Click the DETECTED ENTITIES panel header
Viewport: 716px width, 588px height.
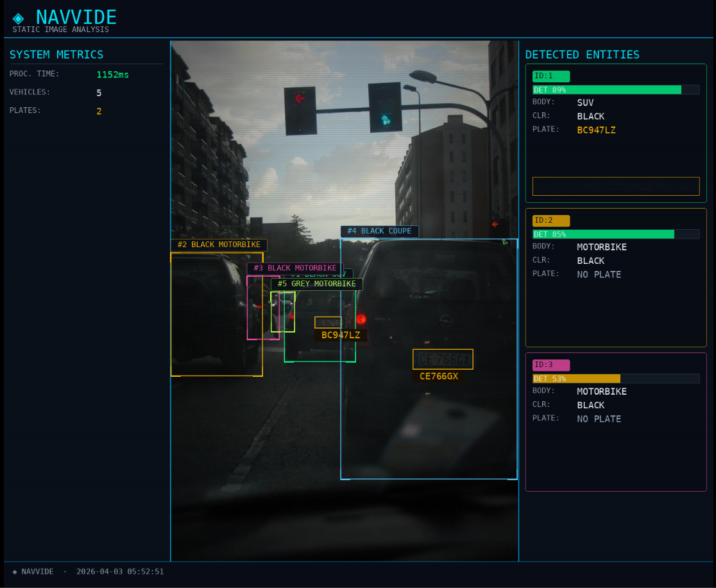click(x=582, y=55)
